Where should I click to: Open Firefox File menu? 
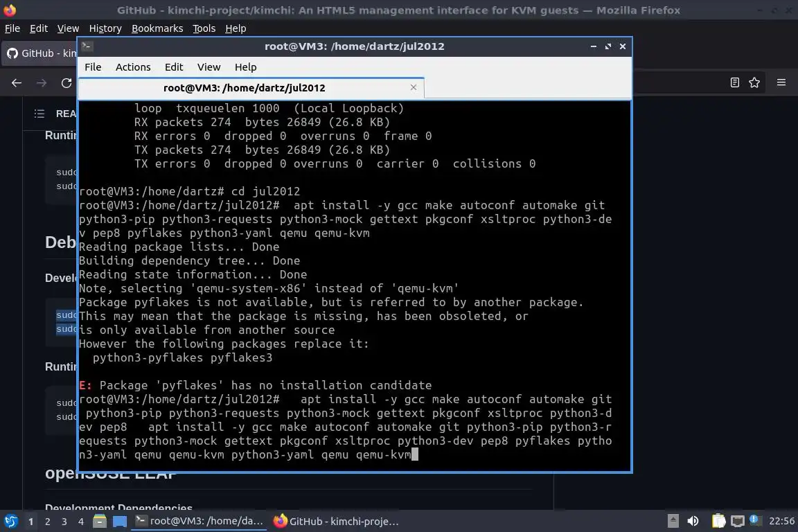pos(12,28)
